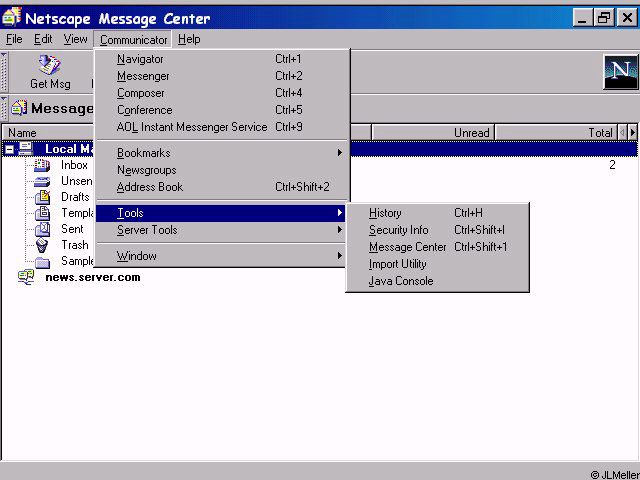The width and height of the screenshot is (640, 480).
Task: Select the Conference menu item
Action: pos(221,110)
